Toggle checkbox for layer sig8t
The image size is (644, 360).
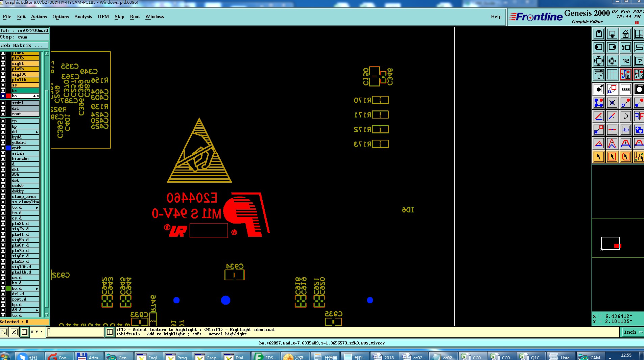[x=3, y=63]
